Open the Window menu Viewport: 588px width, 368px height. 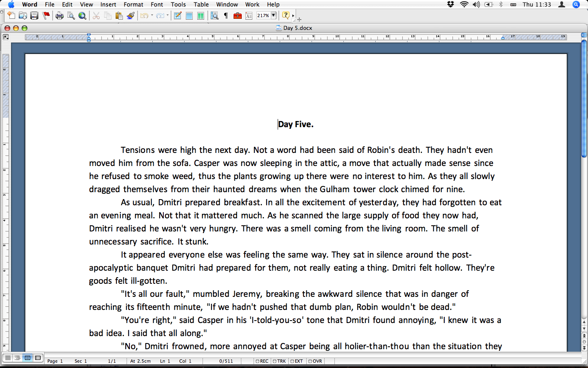(227, 4)
